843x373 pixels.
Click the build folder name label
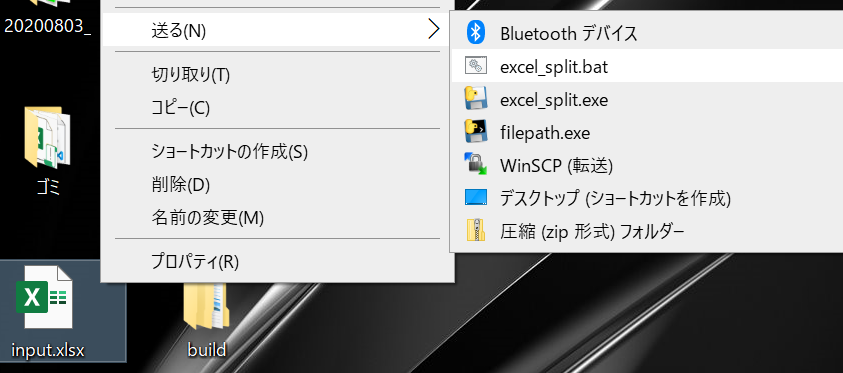click(x=207, y=350)
